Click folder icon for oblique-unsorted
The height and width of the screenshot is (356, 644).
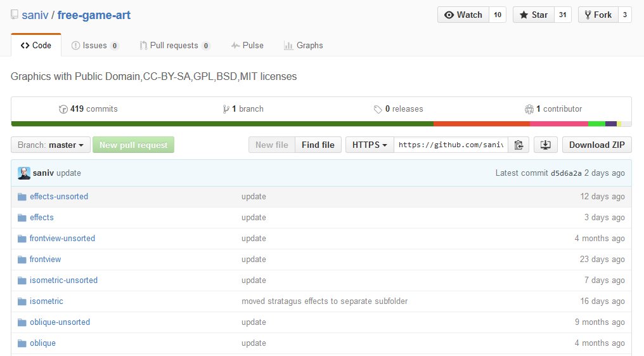[22, 323]
